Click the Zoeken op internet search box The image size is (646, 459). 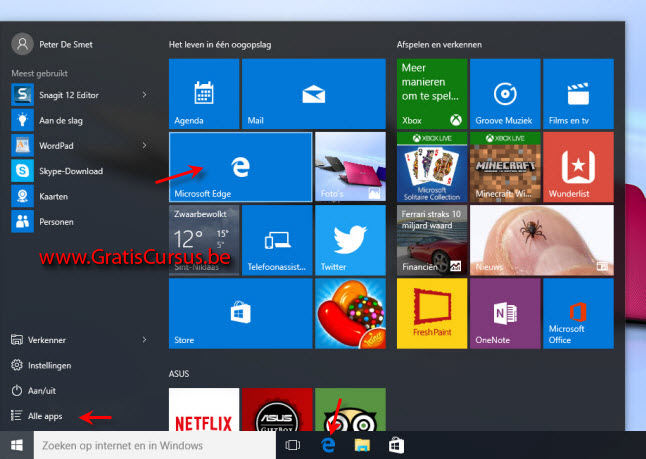coord(155,445)
